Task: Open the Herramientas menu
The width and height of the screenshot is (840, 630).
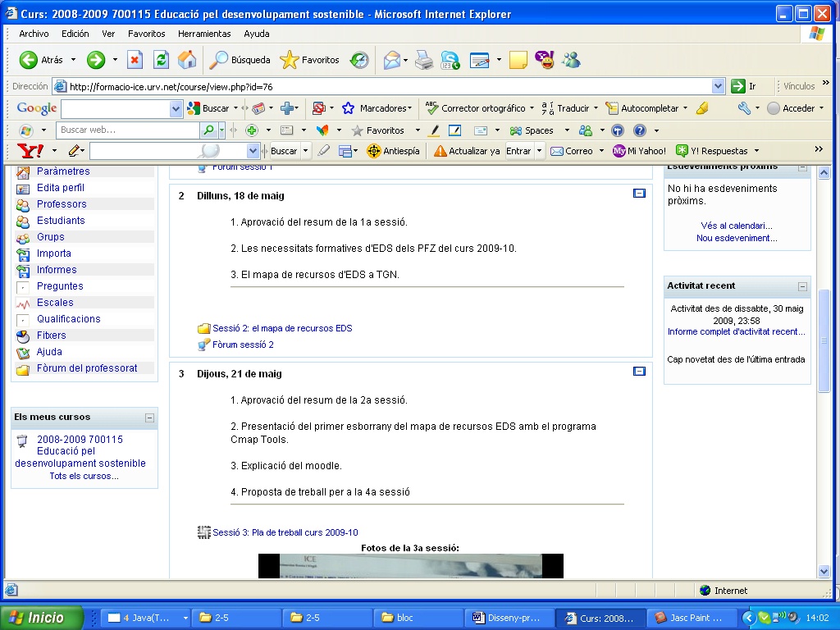Action: pos(204,34)
